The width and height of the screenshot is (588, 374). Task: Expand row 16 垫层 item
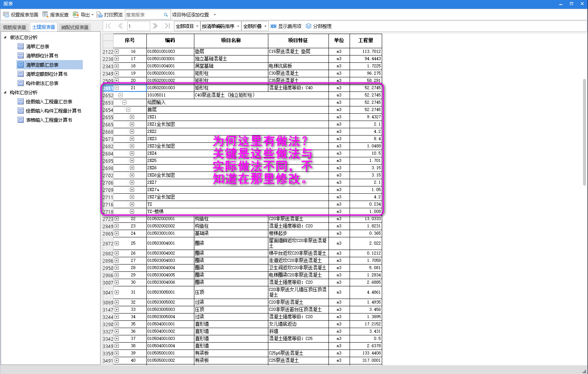pyautogui.click(x=117, y=51)
